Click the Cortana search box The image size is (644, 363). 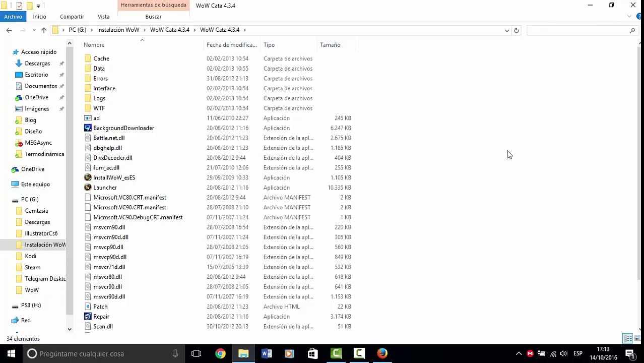click(x=103, y=354)
